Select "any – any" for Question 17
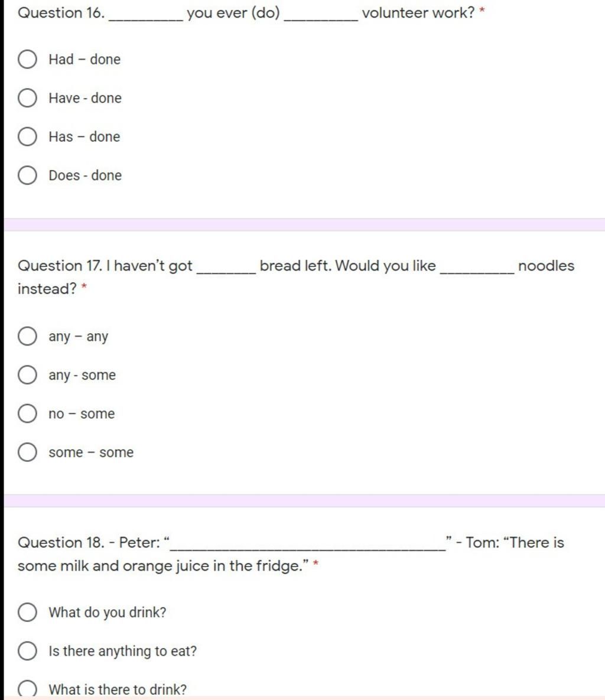Viewport: 605px width, 700px height. 27,336
